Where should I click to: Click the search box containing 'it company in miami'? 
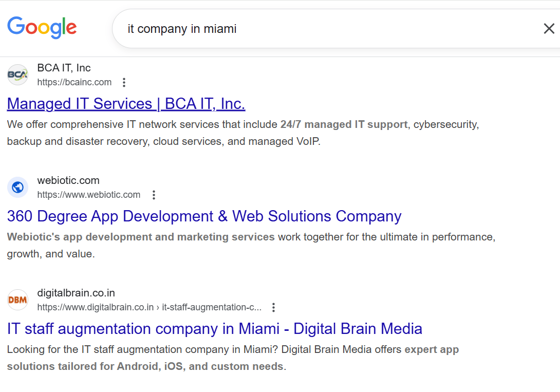coord(308,29)
